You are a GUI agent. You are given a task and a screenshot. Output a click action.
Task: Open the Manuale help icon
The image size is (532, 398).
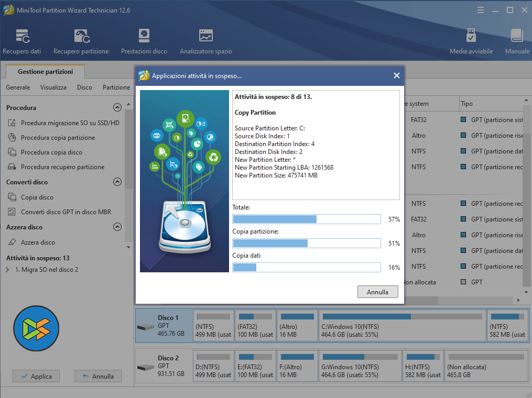tap(517, 41)
